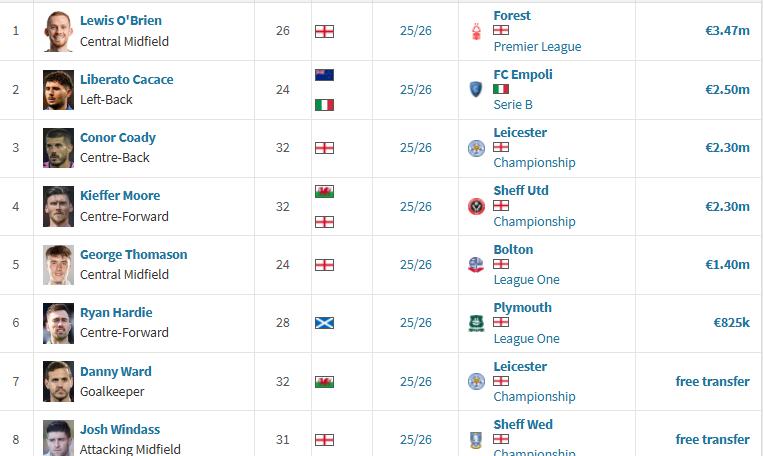Click Danny Ward's Wales flag icon

[324, 382]
